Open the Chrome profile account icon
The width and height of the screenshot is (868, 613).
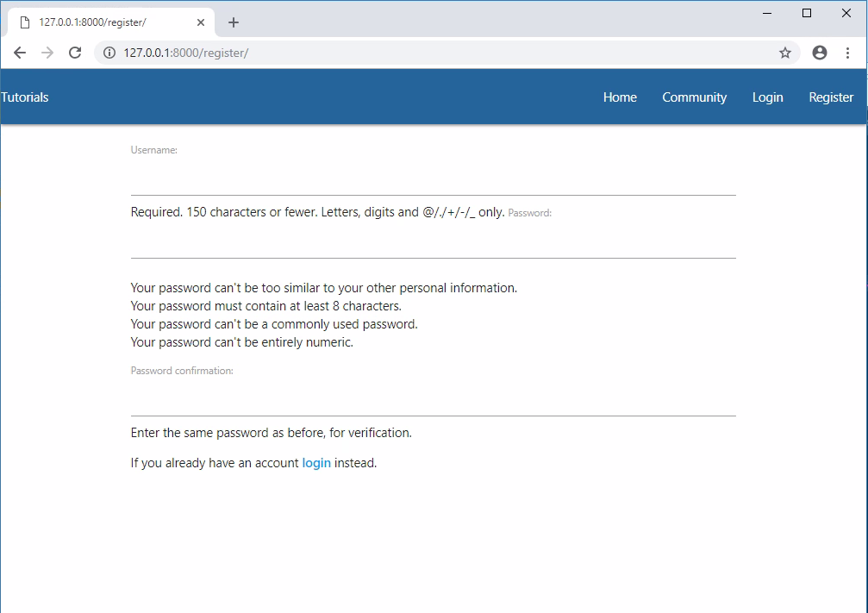tap(819, 53)
